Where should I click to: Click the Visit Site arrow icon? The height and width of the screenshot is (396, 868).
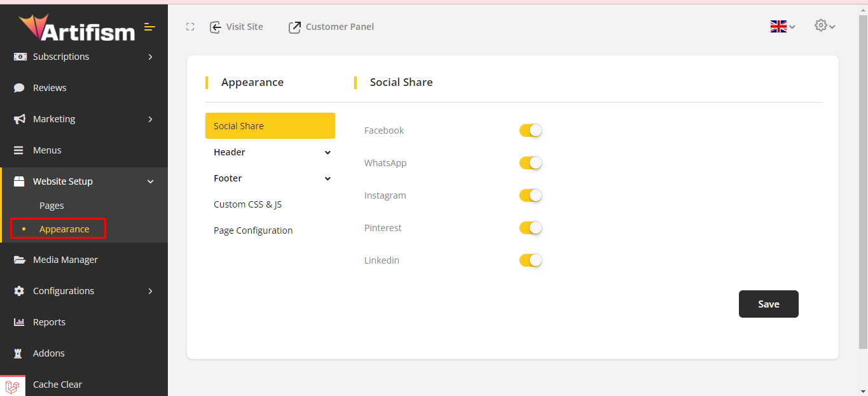click(216, 27)
